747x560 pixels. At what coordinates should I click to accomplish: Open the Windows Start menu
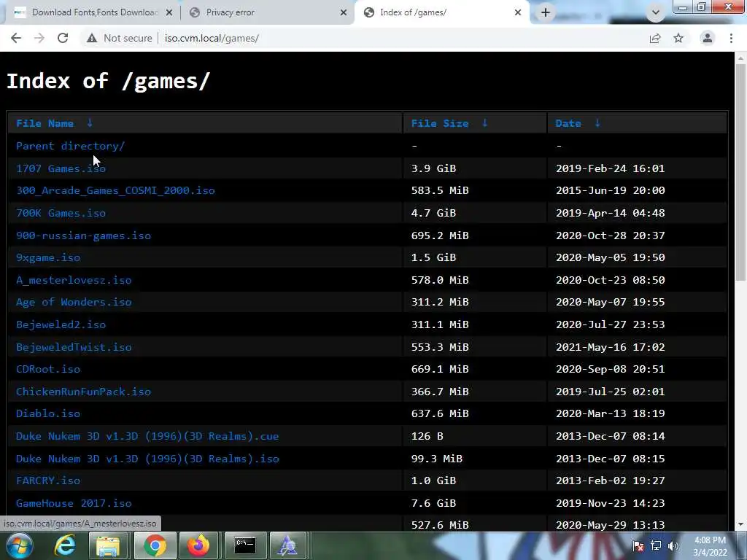pos(19,545)
